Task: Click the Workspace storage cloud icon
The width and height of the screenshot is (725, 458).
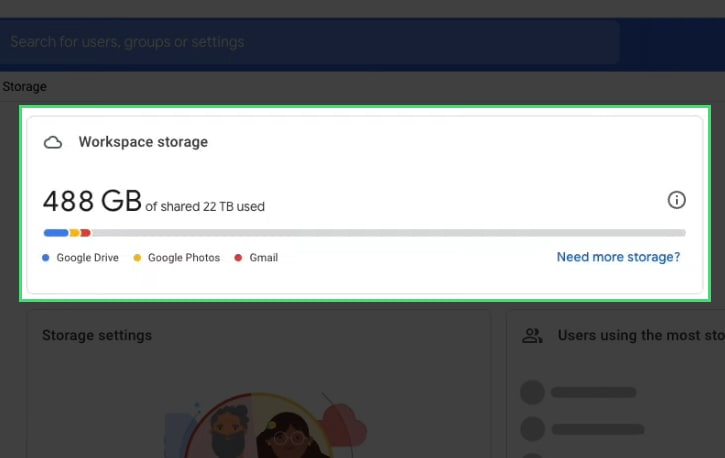Action: (53, 142)
